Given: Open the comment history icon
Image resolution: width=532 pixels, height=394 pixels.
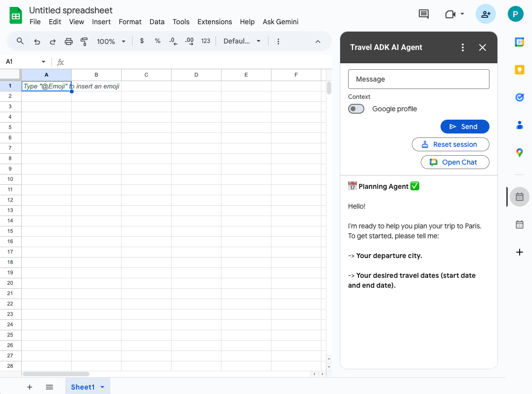Looking at the screenshot, I should [x=424, y=14].
